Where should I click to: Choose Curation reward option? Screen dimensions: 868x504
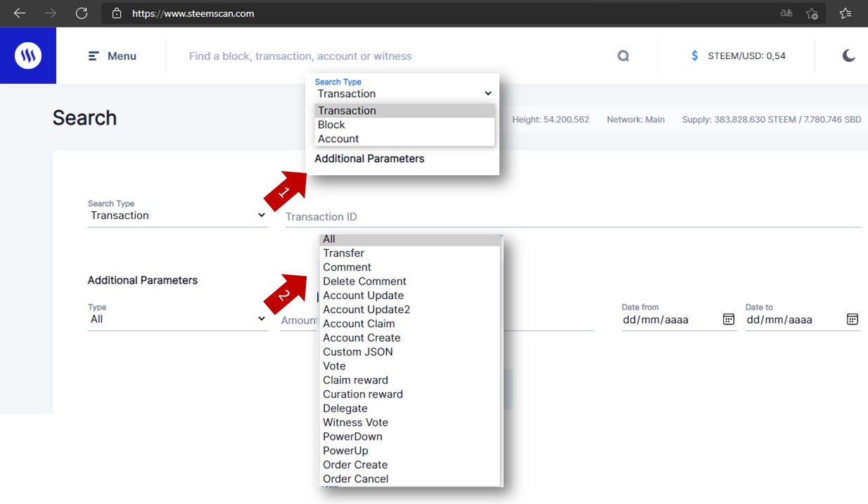pos(410,394)
